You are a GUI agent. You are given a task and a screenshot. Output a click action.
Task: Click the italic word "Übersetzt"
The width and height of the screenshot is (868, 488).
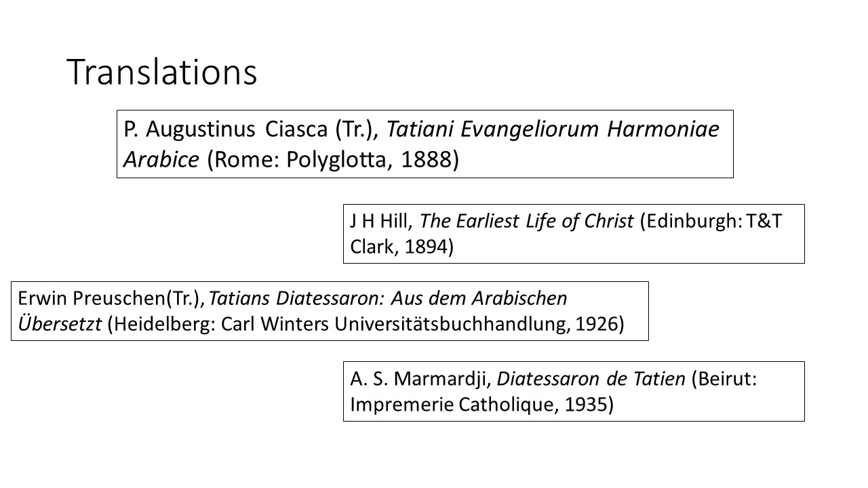(60, 323)
